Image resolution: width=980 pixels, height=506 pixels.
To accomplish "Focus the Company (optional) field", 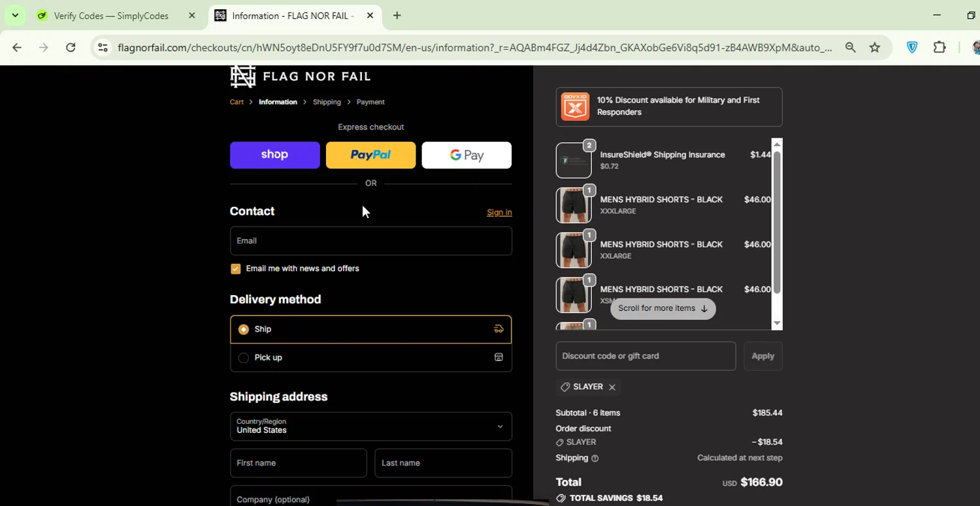I will 370,497.
